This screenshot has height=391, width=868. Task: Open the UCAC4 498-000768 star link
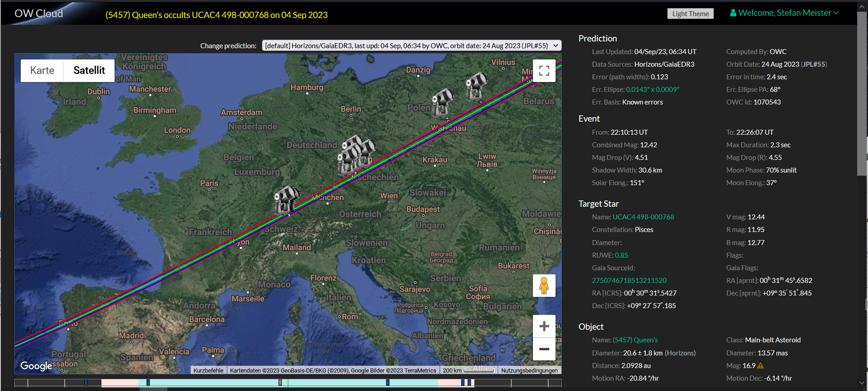643,217
